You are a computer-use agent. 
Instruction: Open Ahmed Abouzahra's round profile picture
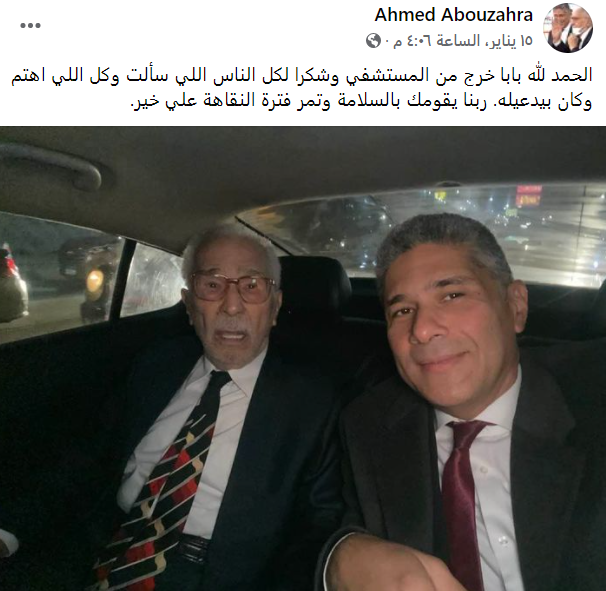point(568,28)
